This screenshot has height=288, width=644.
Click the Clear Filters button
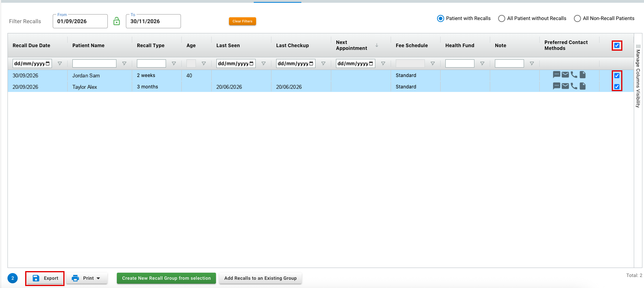[242, 21]
